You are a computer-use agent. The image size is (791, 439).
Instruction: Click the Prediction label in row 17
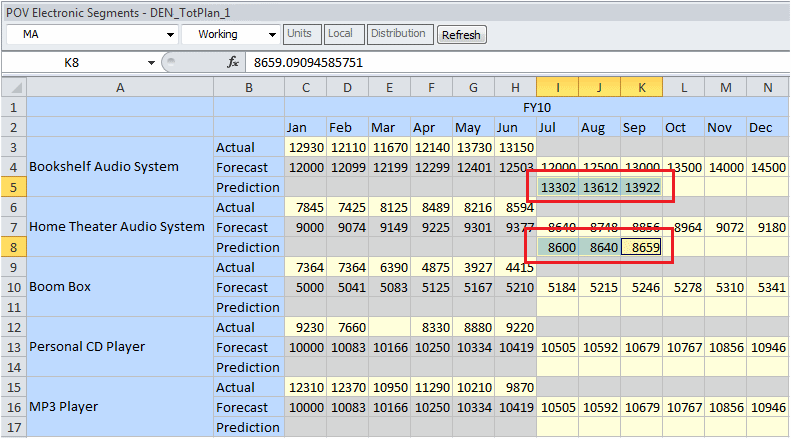point(248,427)
